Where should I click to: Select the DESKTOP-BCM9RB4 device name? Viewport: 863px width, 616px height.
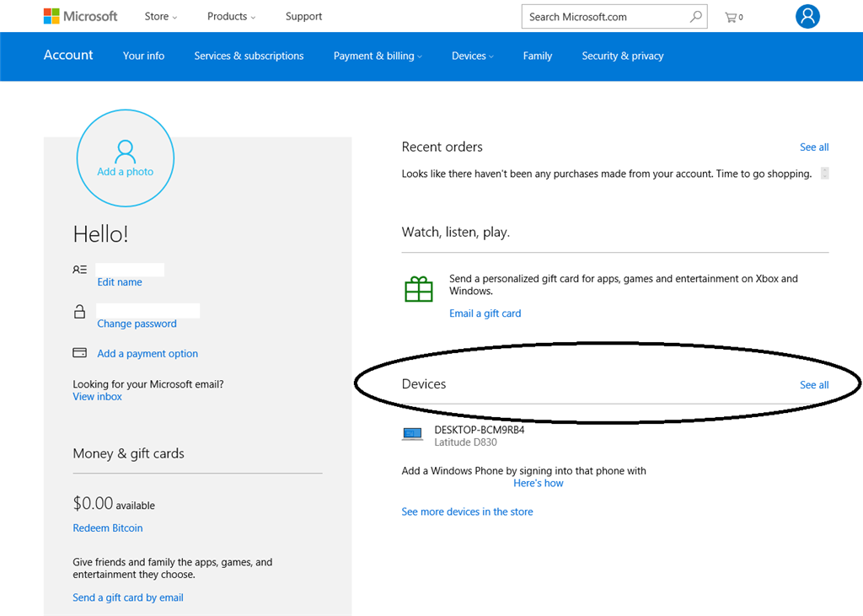pos(480,430)
